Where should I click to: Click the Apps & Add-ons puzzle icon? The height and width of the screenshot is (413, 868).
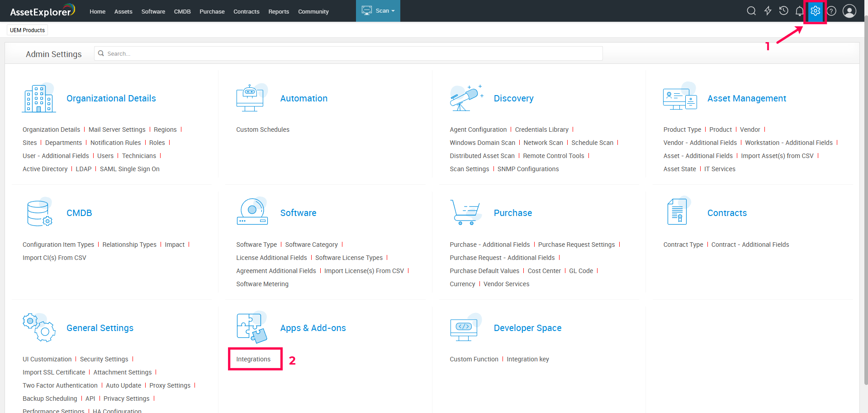coord(252,327)
